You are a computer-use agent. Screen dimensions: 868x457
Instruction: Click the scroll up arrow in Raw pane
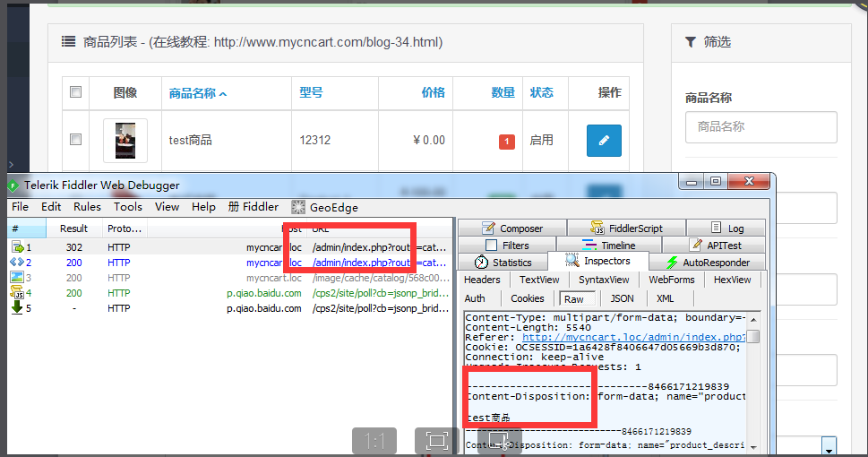[x=753, y=319]
